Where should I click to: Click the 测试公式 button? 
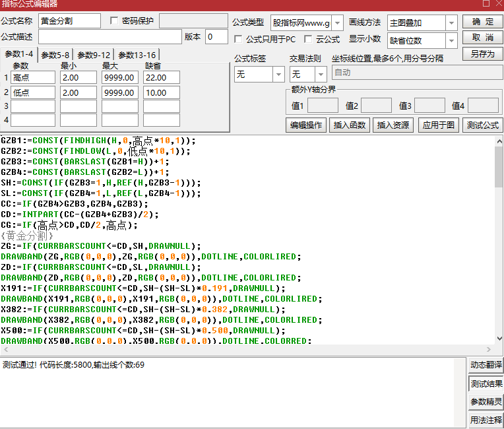(482, 125)
